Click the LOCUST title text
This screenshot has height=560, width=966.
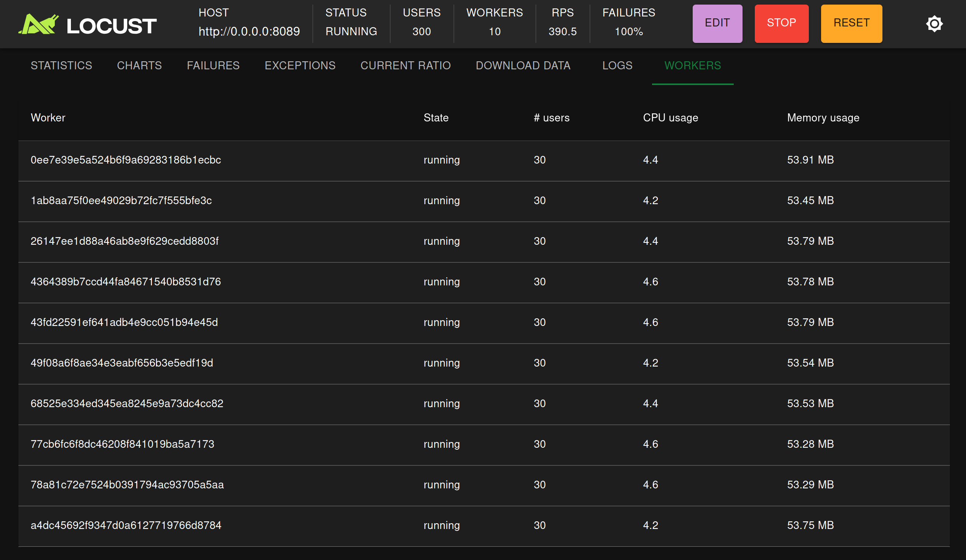(112, 26)
